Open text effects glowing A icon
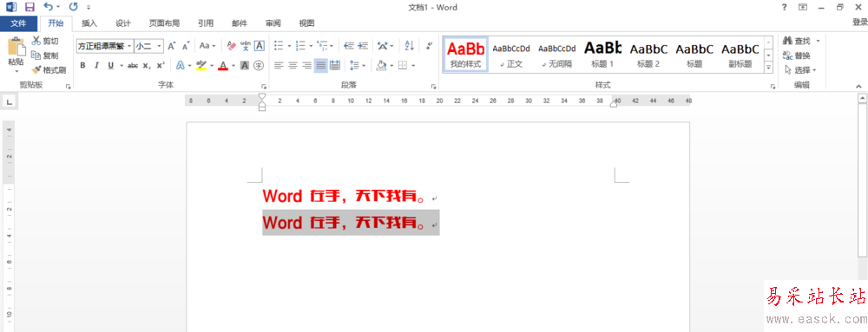Viewport: 868px width, 332px height. [x=180, y=66]
